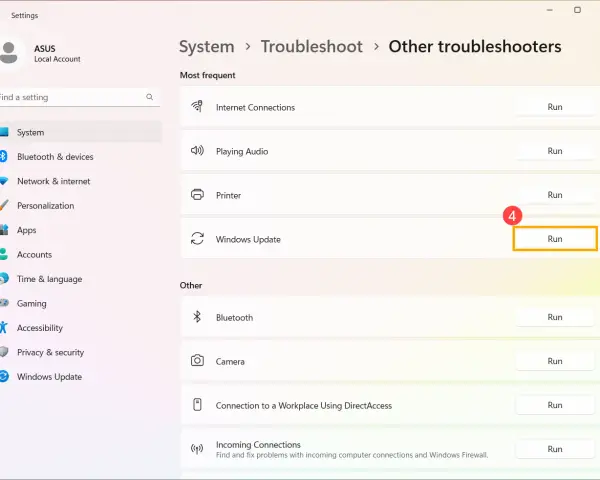Viewport: 600px width, 480px height.
Task: Click the Bluetooth symbol icon in Other list
Action: point(197,317)
